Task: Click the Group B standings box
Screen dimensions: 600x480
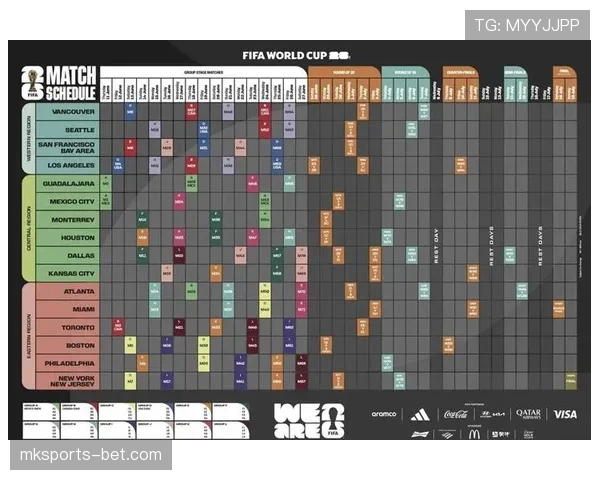Action: tap(79, 412)
